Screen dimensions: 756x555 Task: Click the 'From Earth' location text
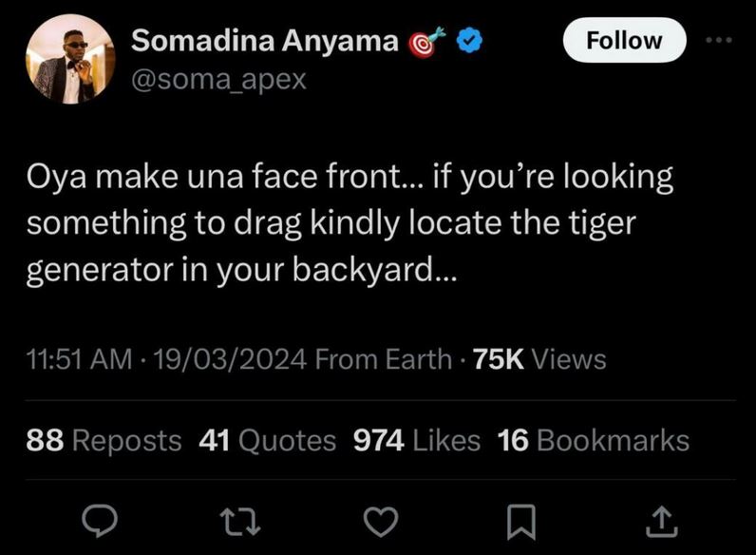click(383, 358)
